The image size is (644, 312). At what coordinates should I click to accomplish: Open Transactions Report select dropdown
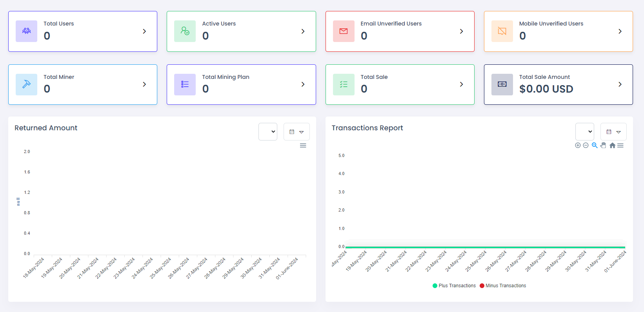coord(585,132)
